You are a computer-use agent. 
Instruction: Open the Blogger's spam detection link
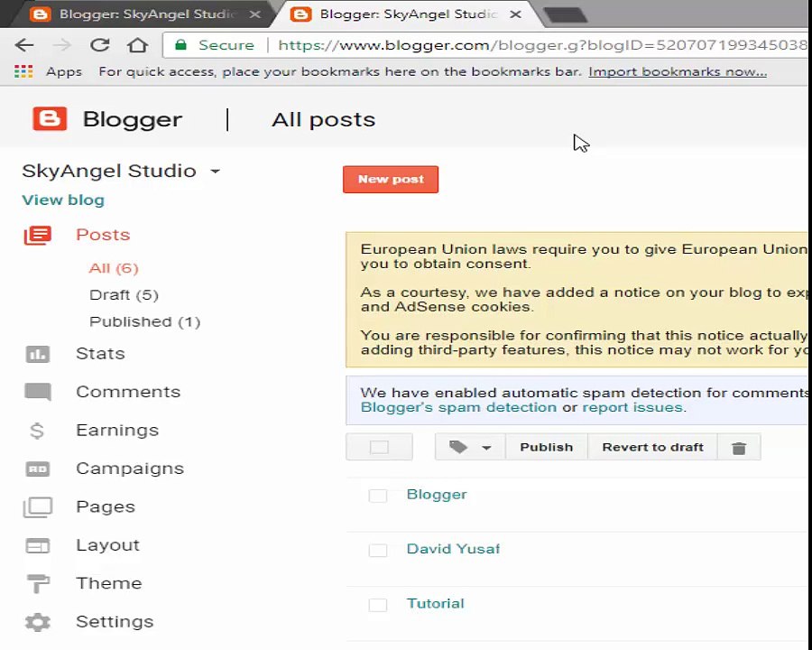pyautogui.click(x=458, y=407)
